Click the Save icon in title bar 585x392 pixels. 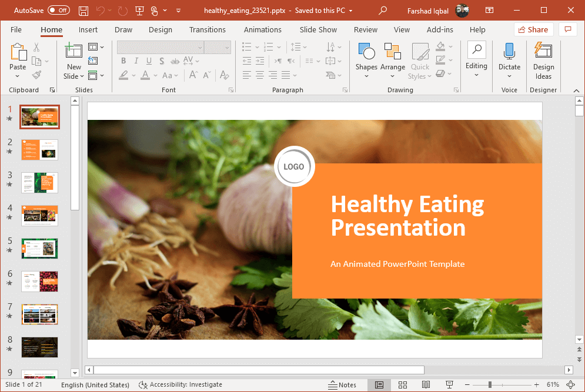tap(83, 11)
